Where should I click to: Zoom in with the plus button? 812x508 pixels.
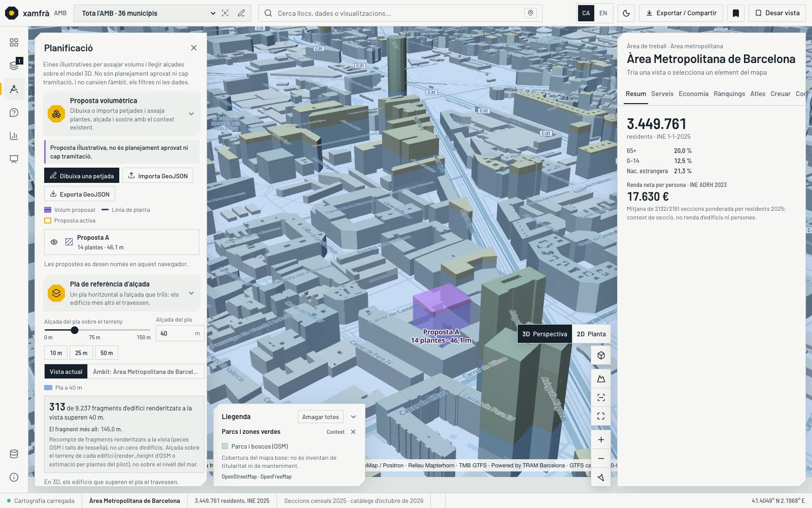tap(601, 440)
